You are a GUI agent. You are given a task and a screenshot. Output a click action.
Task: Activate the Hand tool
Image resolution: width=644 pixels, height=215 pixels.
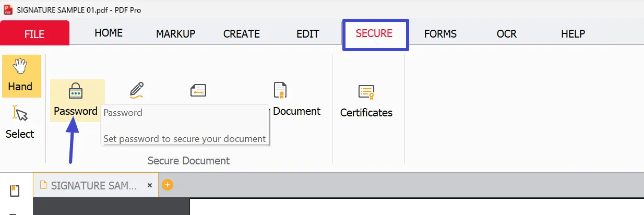(20, 76)
